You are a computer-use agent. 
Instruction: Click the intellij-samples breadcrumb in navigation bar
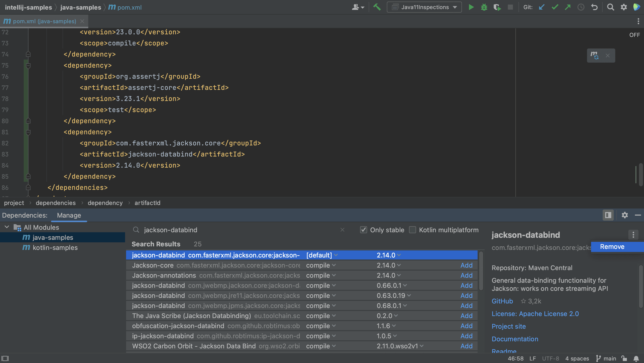click(28, 7)
